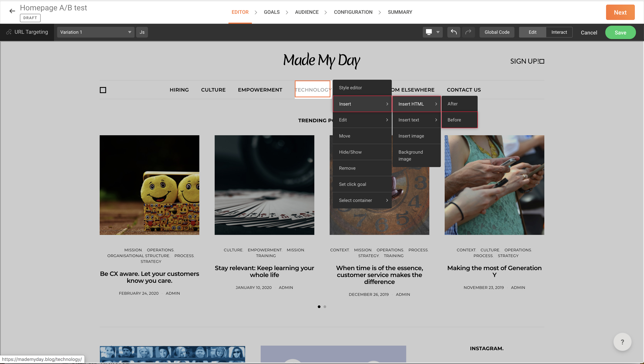Select the second carousel pagination dot
This screenshot has width=644, height=364.
click(x=325, y=307)
